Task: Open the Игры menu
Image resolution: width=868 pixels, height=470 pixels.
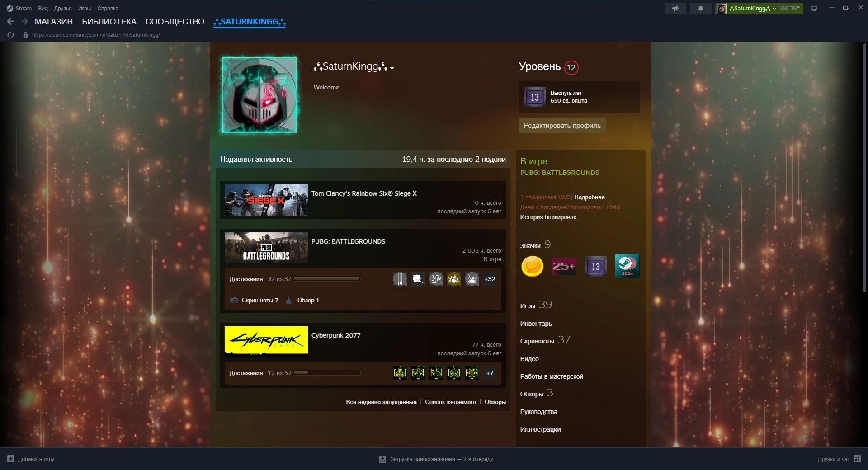Action: (85, 9)
